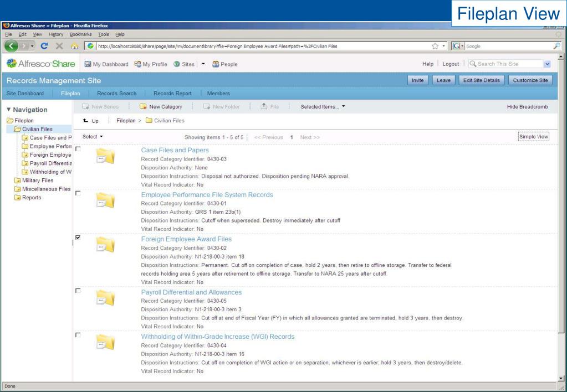Click Fileplan in the breadcrumb trail

pos(126,121)
